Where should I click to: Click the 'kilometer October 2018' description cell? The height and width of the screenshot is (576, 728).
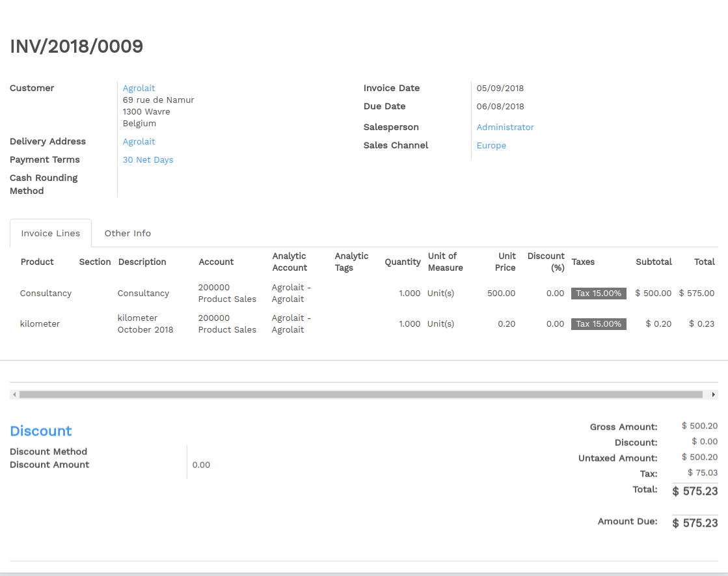click(145, 323)
